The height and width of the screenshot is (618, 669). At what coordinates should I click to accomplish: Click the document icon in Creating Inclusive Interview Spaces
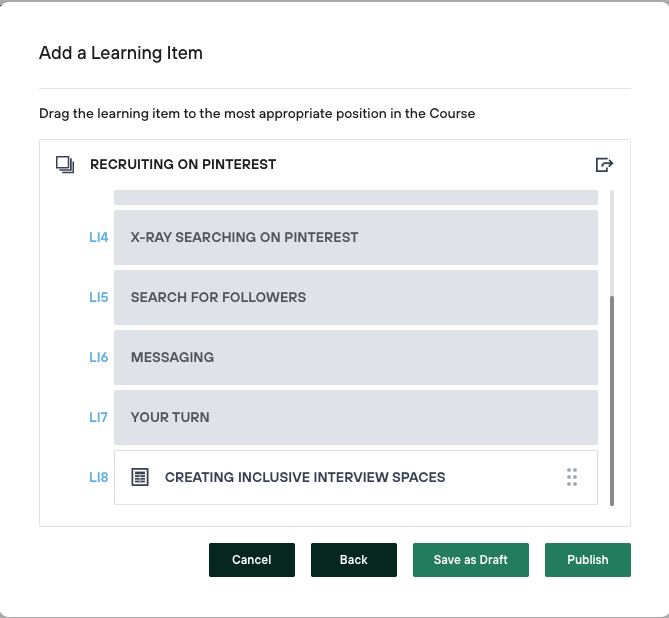141,477
